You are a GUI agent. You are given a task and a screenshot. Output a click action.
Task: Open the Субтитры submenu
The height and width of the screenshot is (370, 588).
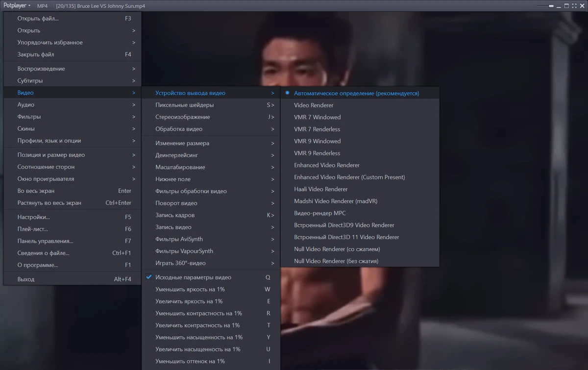pos(73,81)
